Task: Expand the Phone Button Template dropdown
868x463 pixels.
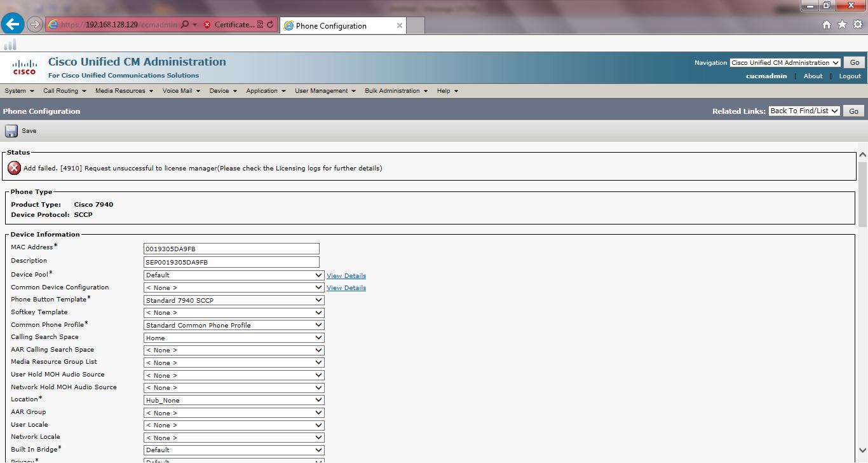Action: [x=234, y=300]
